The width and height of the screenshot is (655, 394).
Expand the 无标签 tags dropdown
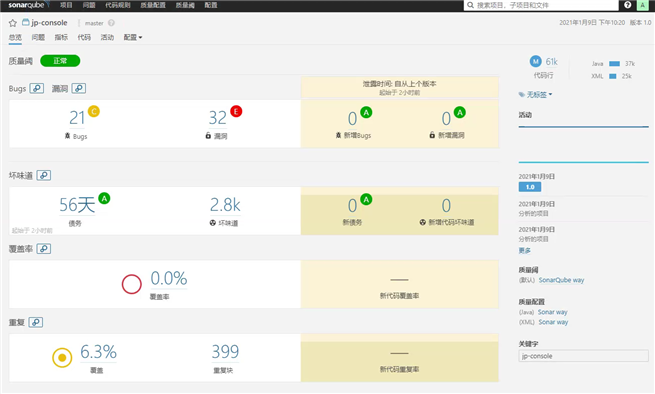click(x=536, y=95)
